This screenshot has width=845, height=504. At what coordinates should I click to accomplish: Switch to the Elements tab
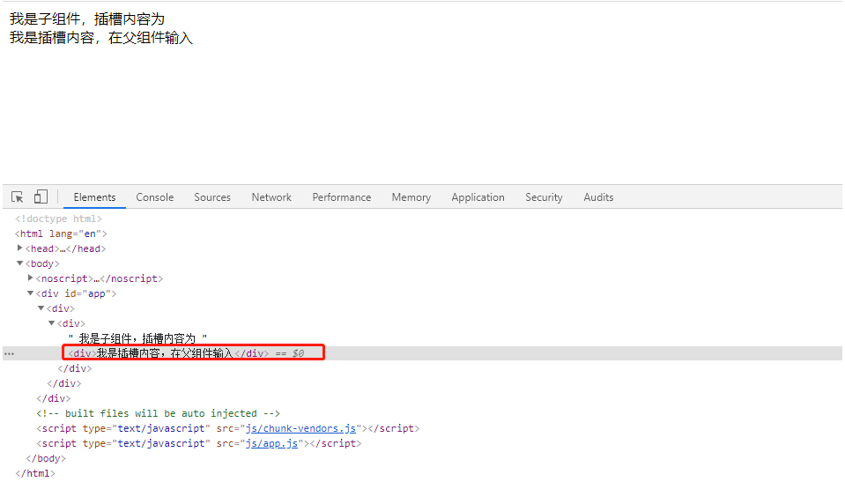94,197
